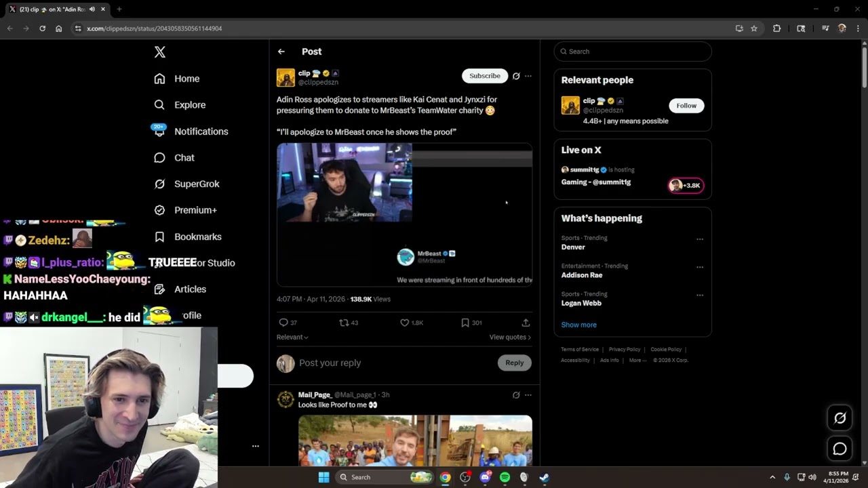868x488 pixels.
Task: Open Bookmarks in the sidebar
Action: [188, 237]
